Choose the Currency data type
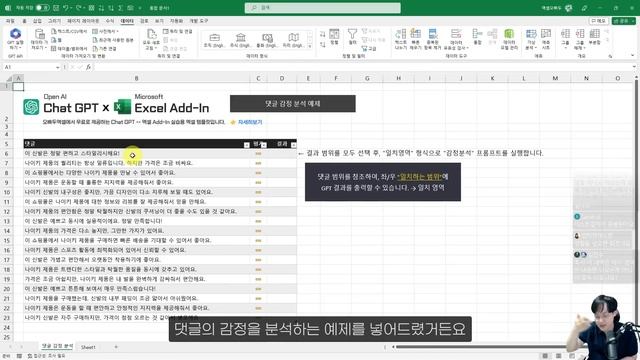The height and width of the screenshot is (360, 640). (267, 41)
